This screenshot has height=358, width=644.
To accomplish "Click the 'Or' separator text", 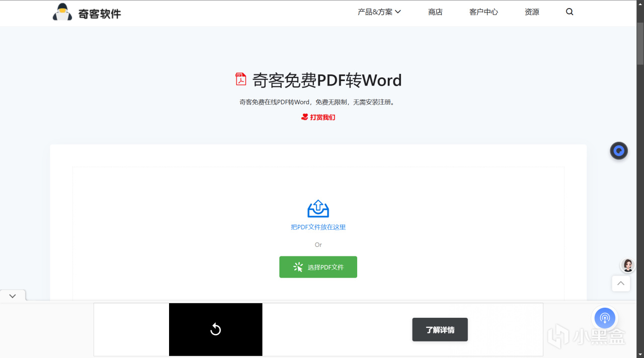I will [318, 245].
